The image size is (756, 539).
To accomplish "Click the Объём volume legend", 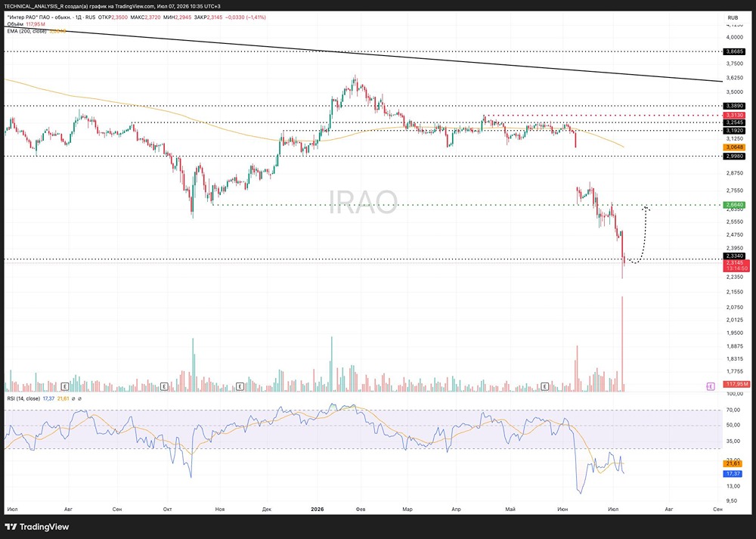I will pyautogui.click(x=15, y=24).
